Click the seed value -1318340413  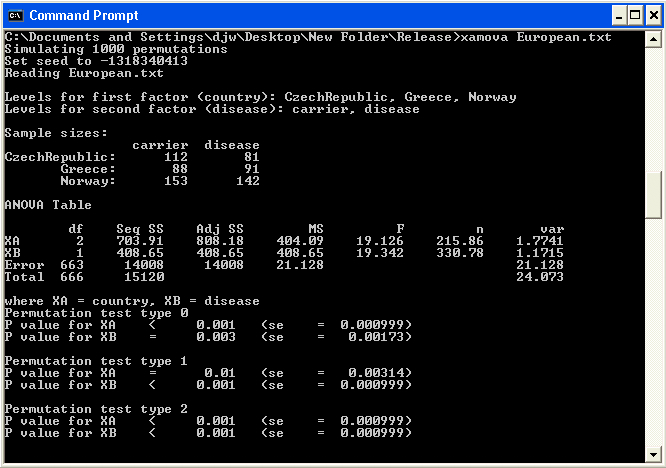(144, 61)
